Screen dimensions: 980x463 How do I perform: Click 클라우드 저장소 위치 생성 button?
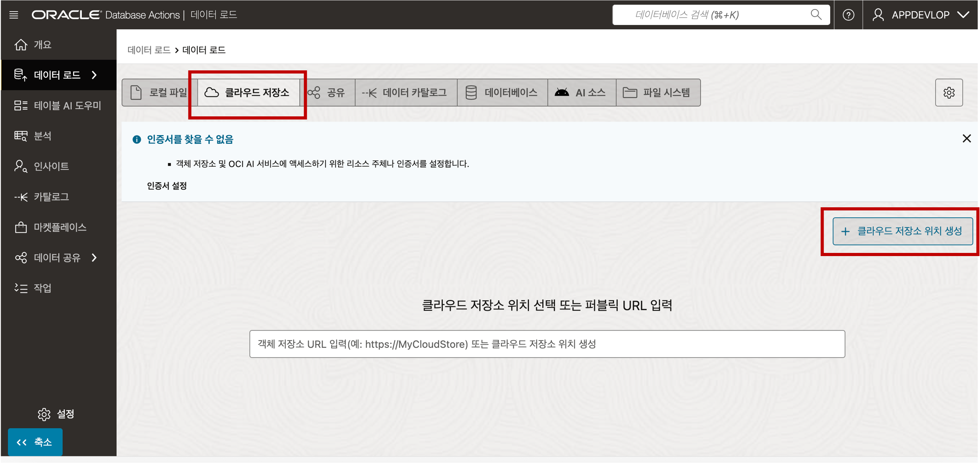[903, 231]
